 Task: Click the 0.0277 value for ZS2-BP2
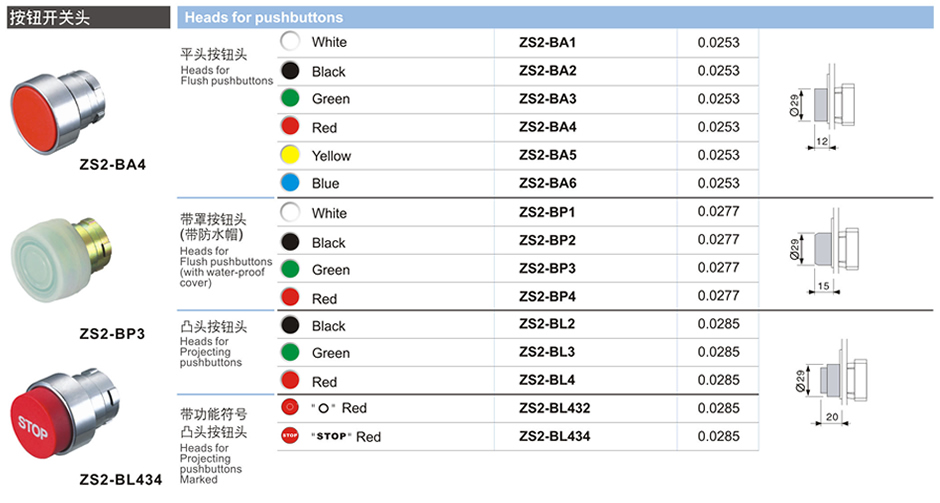[x=718, y=240]
